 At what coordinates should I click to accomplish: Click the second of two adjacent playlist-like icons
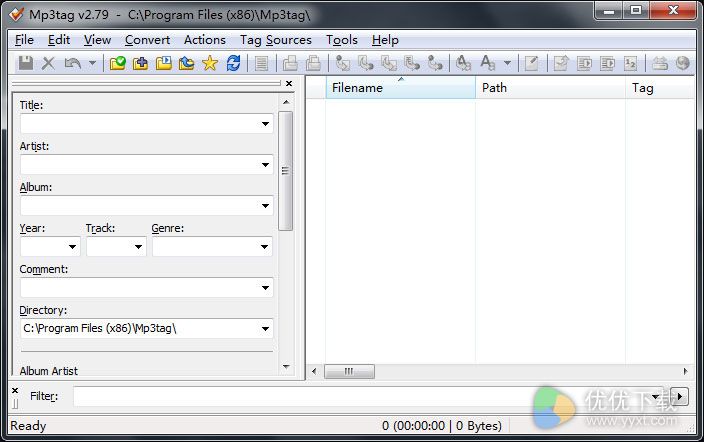(x=607, y=63)
